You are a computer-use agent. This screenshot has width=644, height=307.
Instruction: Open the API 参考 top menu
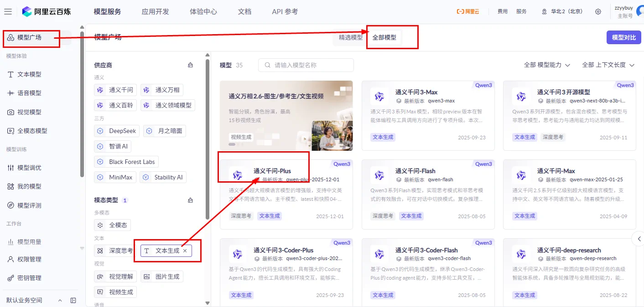tap(285, 11)
